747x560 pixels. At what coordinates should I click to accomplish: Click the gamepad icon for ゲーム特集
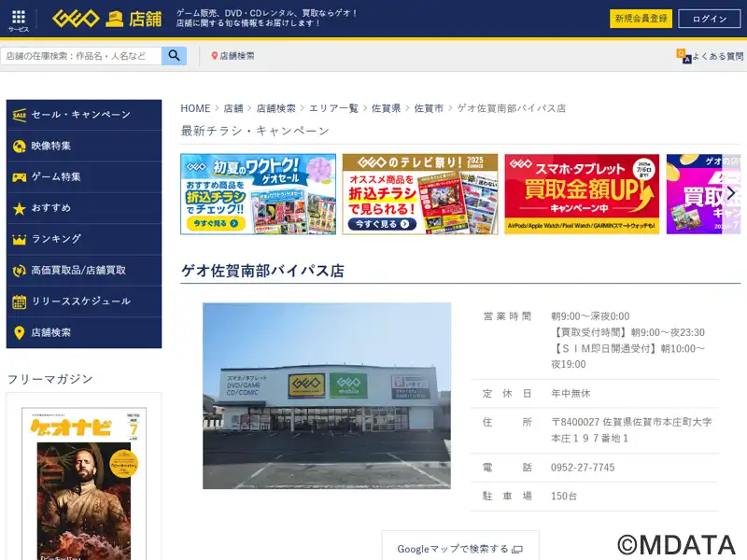click(19, 177)
